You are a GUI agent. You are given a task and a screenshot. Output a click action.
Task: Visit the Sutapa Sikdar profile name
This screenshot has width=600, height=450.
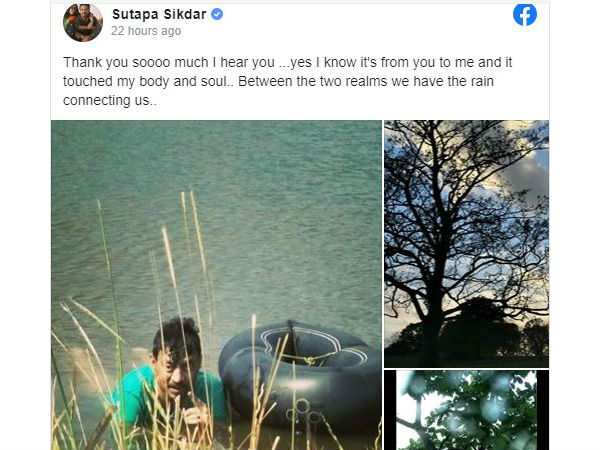tap(159, 15)
